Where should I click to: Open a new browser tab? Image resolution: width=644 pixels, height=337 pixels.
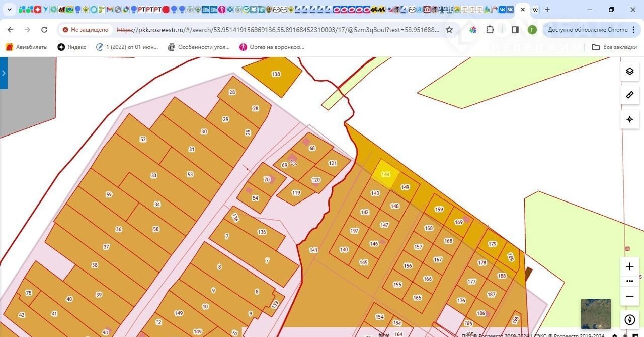pos(547,10)
